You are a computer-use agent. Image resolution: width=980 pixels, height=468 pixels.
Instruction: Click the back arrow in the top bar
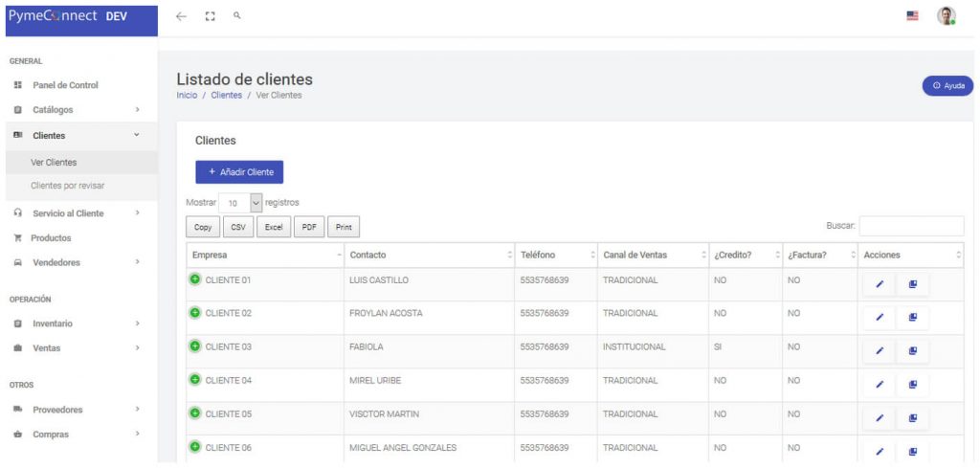click(x=181, y=17)
